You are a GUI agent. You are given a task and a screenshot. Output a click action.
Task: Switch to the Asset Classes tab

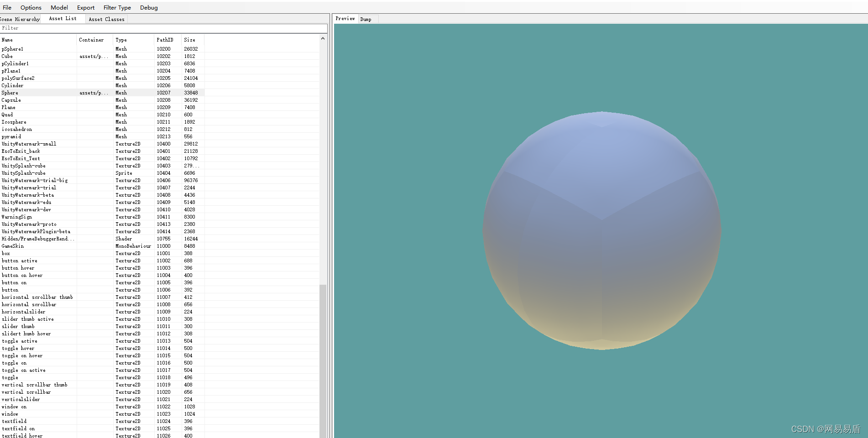(106, 19)
